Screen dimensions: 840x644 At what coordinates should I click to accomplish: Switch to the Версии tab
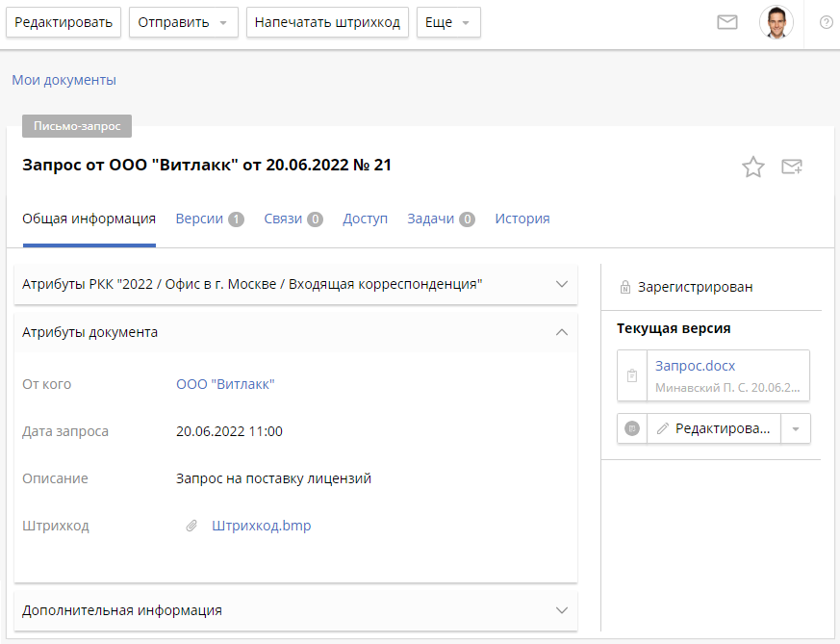200,219
